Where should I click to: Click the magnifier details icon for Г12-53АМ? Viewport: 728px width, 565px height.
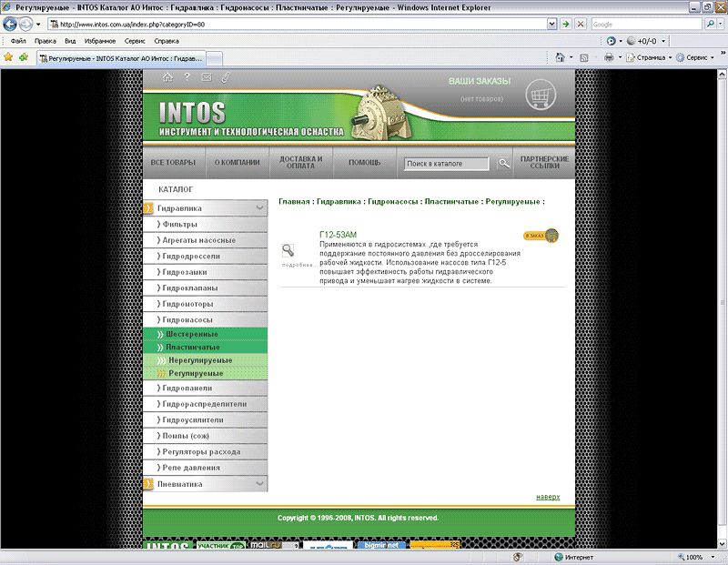tap(288, 250)
